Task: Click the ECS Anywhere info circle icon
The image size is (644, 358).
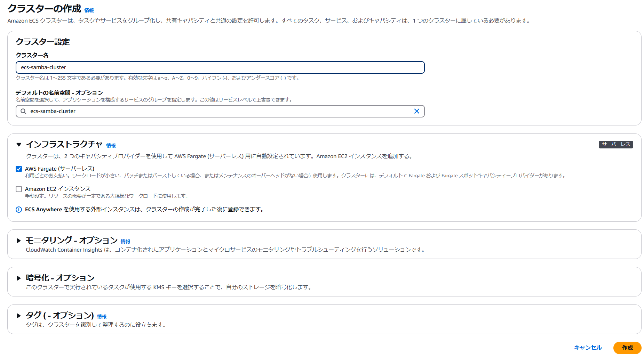Action: [19, 210]
